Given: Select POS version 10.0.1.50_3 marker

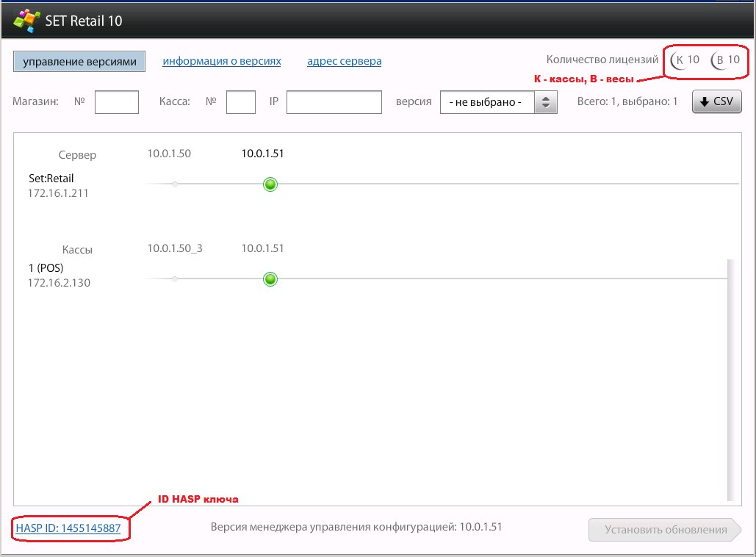Looking at the screenshot, I should 175,278.
